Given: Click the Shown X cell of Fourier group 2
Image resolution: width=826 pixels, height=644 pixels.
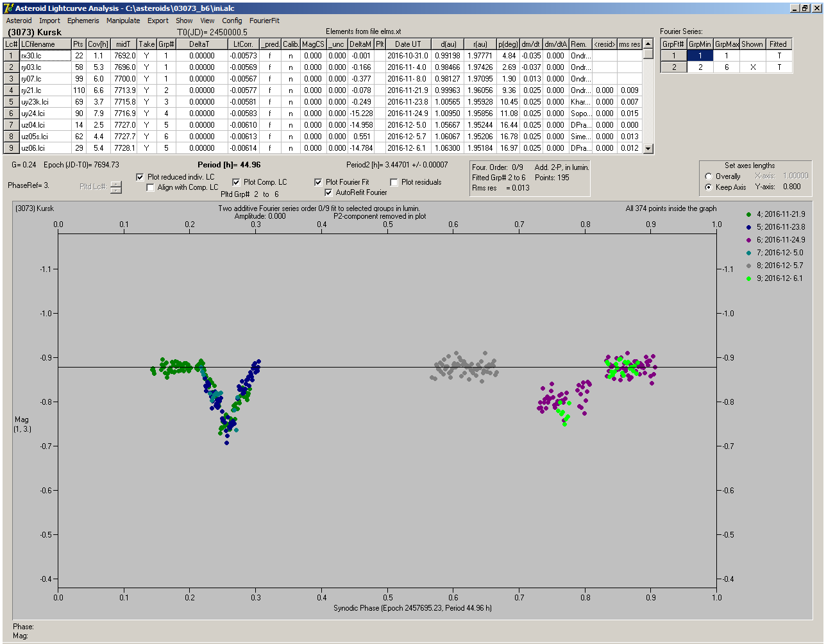Looking at the screenshot, I should click(x=752, y=67).
